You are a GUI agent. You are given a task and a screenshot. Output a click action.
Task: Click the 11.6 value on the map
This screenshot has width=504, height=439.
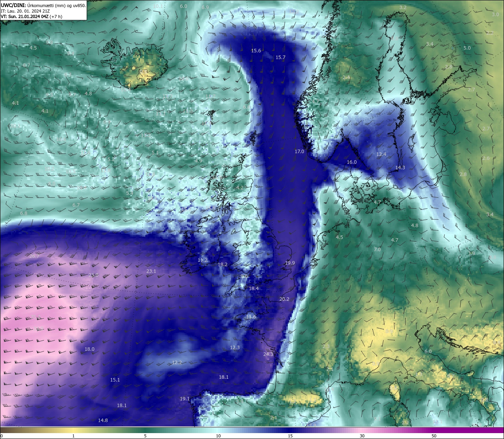click(x=251, y=317)
